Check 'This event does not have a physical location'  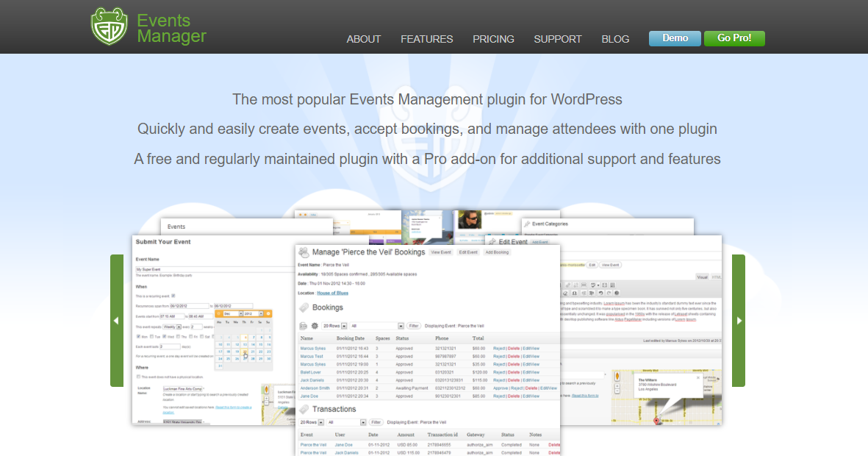point(137,377)
